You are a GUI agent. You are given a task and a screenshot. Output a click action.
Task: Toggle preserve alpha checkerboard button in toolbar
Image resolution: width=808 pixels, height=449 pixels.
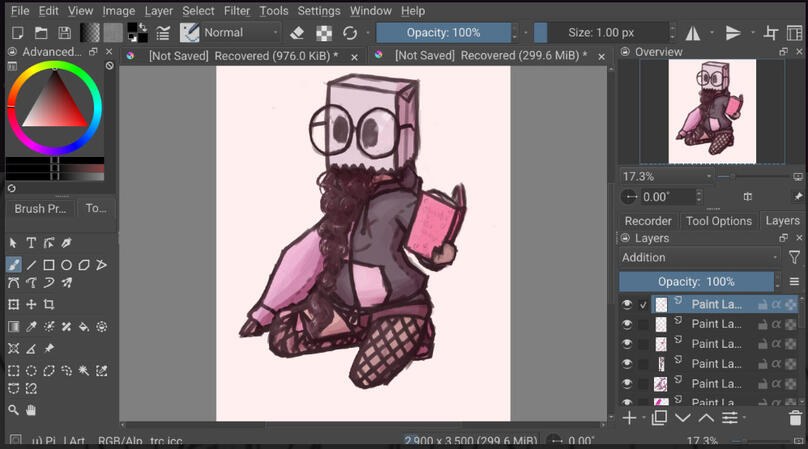323,33
